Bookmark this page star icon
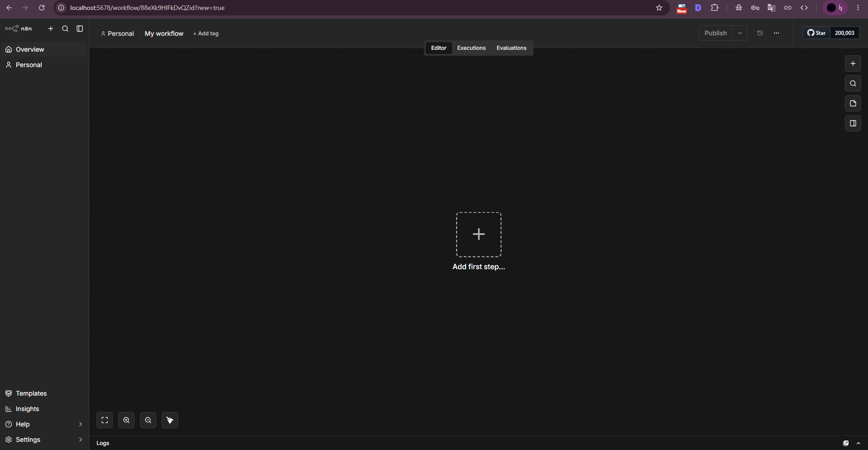 [x=659, y=8]
